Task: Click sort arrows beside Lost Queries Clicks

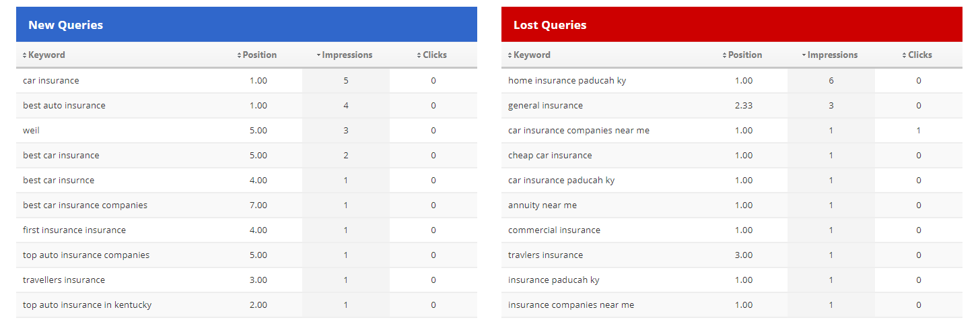Action: [904, 55]
